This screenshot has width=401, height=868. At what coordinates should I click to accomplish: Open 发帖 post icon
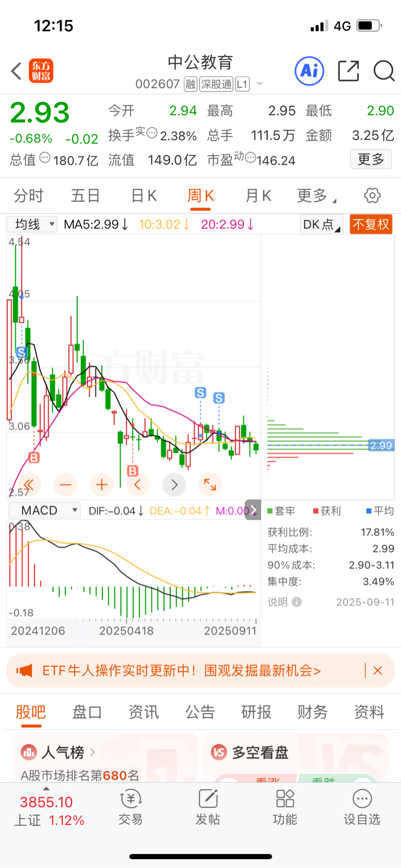tap(208, 799)
